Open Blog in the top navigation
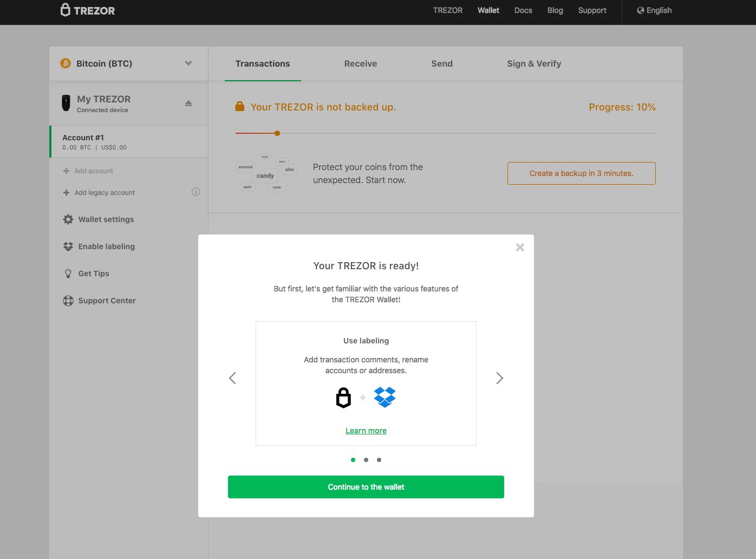 555,10
